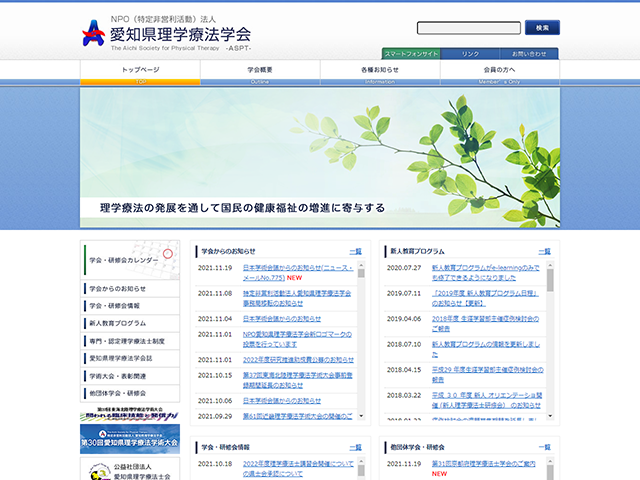Open the 学会・研修会カレンダー banner
Image resolution: width=640 pixels, height=480 pixels.
coord(129,259)
